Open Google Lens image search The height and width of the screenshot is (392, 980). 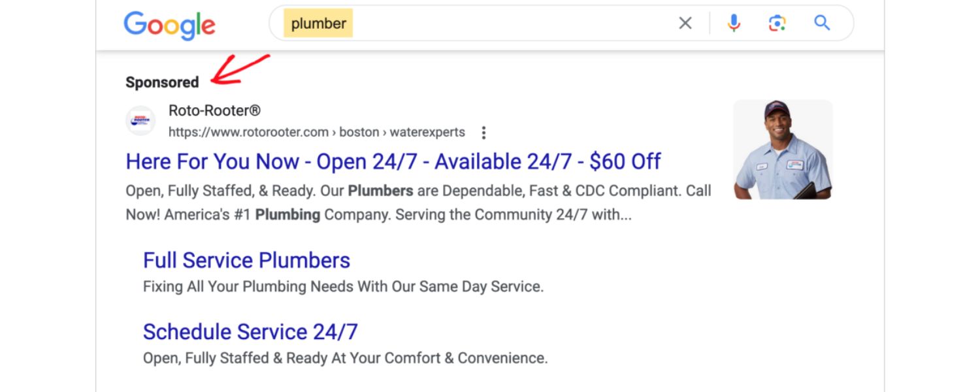pos(777,23)
